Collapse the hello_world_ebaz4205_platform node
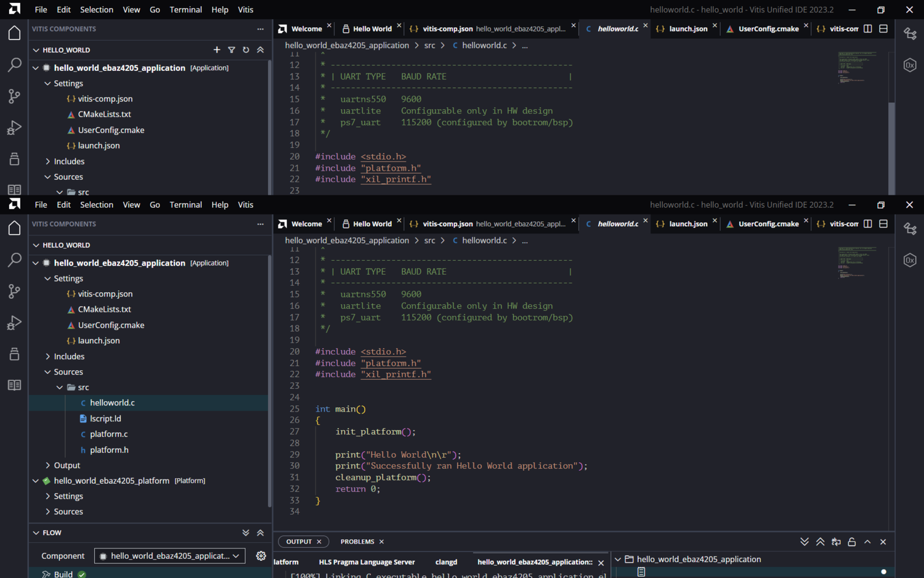Screen dimensions: 924x578 [x=36, y=481]
